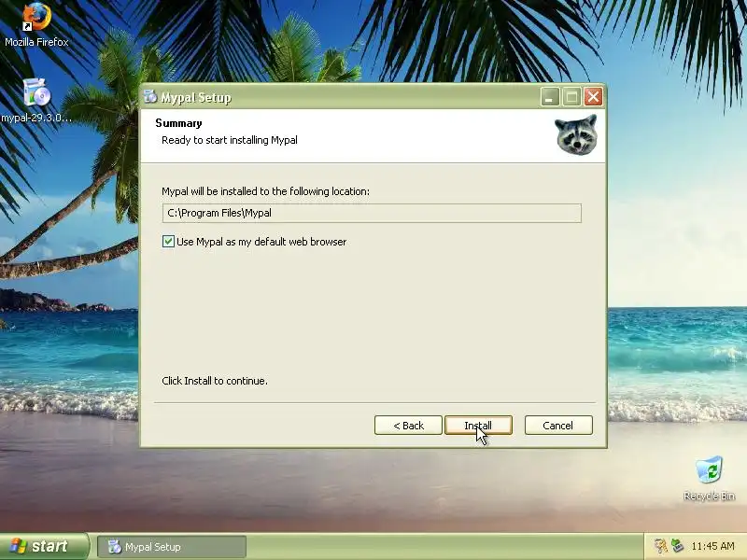Click the 11:45 AM system clock

tap(712, 546)
